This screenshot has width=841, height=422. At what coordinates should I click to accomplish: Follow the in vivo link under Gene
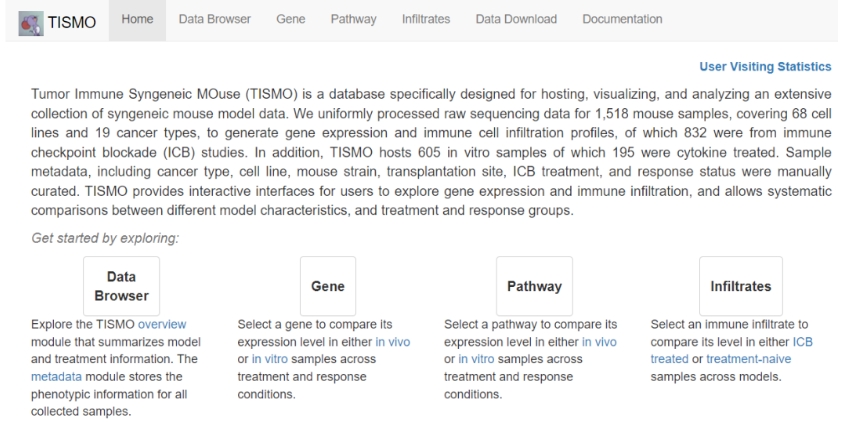[393, 342]
